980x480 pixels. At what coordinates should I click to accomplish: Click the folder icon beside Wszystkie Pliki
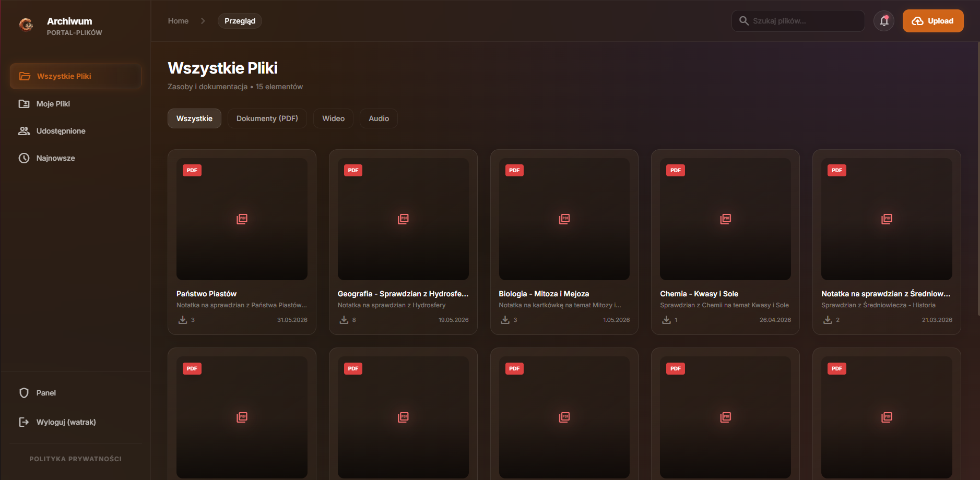[x=25, y=76]
